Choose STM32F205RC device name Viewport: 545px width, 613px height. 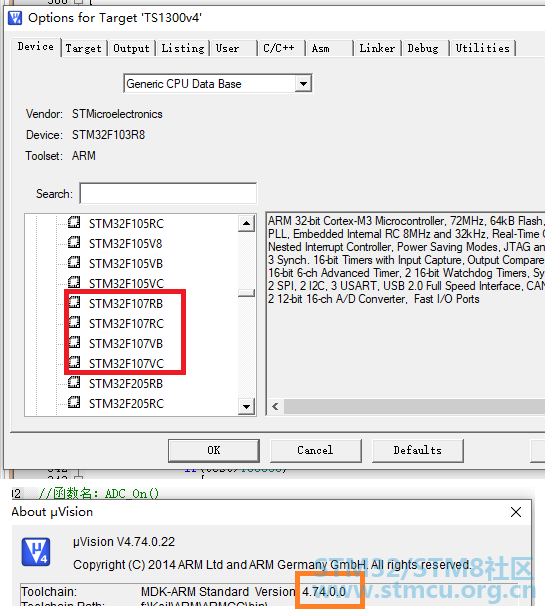click(126, 403)
